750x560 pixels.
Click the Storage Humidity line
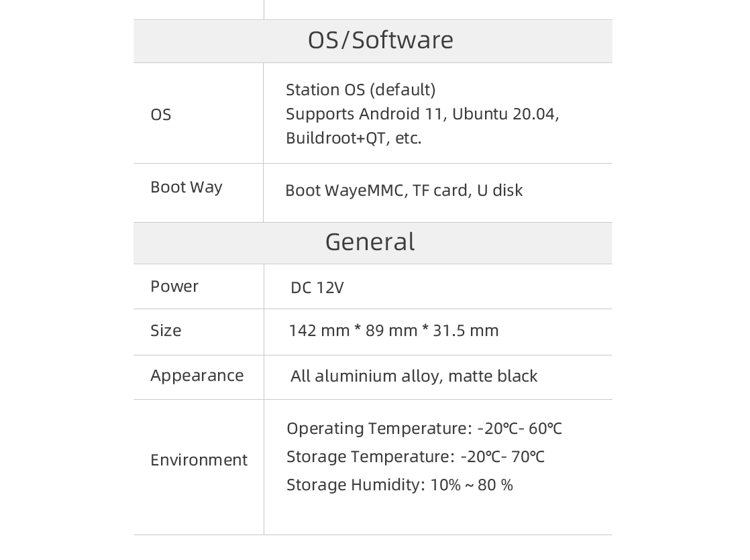pyautogui.click(x=399, y=485)
